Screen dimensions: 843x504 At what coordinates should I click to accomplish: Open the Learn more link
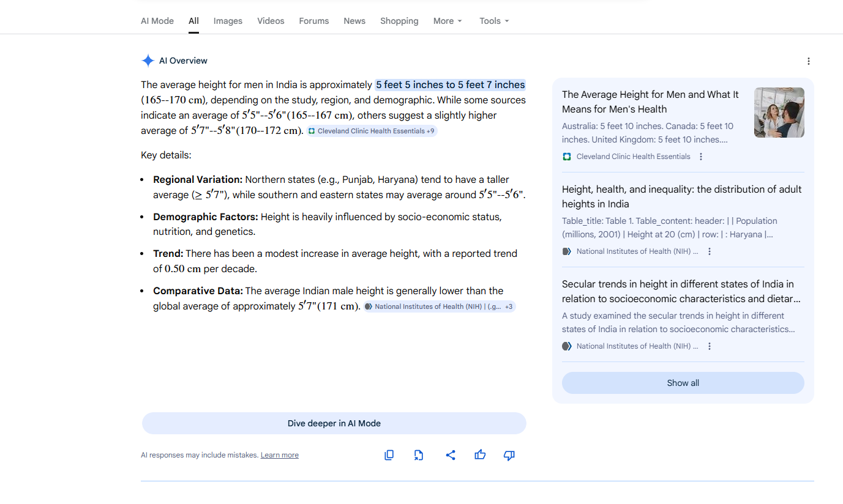tap(280, 455)
